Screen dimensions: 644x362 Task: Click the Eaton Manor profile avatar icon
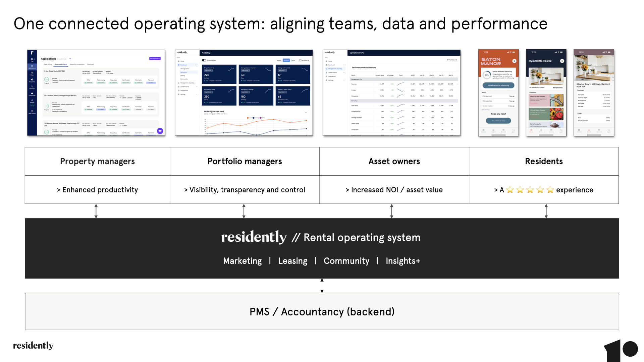[514, 61]
